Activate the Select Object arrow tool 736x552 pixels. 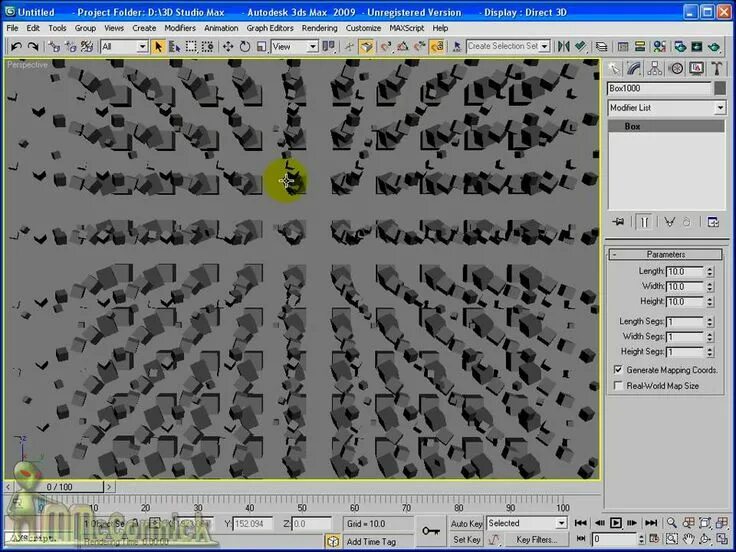[x=158, y=46]
